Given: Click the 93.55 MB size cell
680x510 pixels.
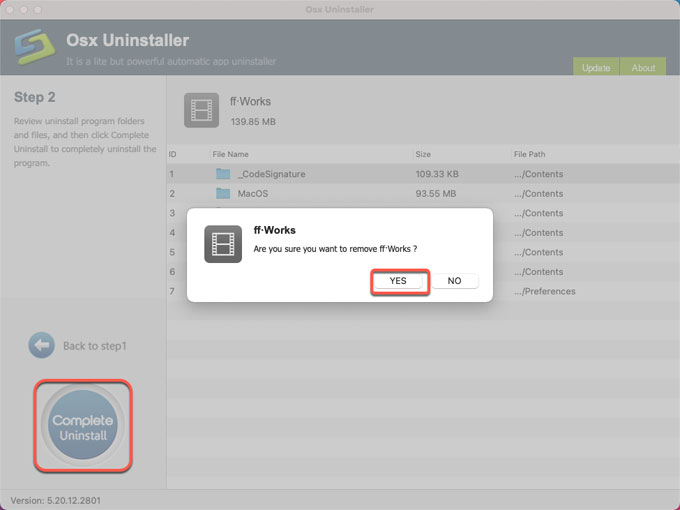Looking at the screenshot, I should (436, 193).
